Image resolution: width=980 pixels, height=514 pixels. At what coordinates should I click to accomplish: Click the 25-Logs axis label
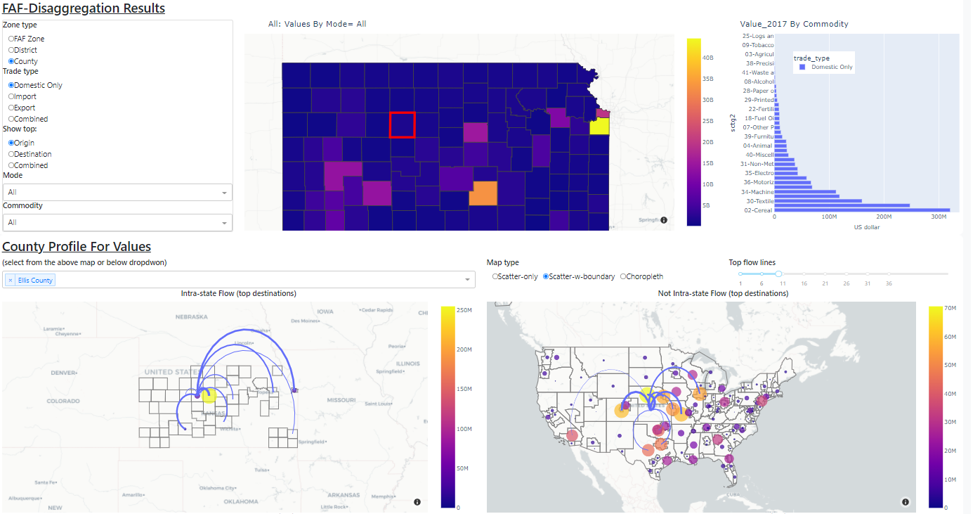(758, 36)
